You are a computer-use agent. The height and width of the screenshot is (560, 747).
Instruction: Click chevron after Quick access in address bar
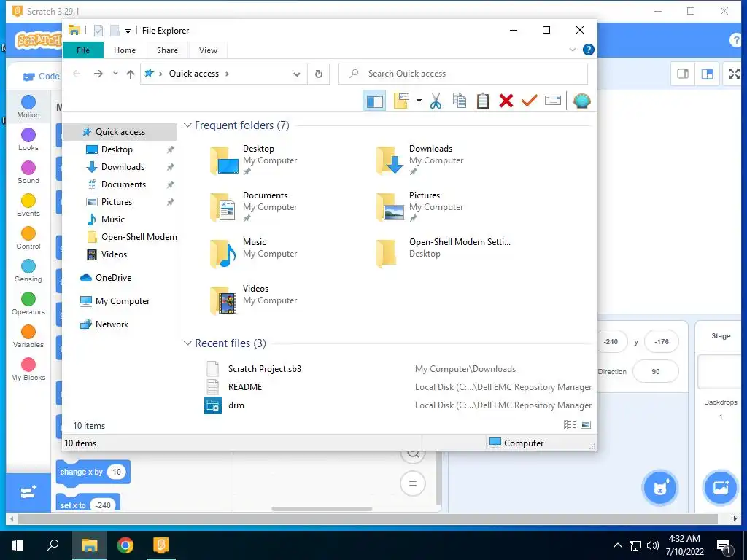coord(227,74)
